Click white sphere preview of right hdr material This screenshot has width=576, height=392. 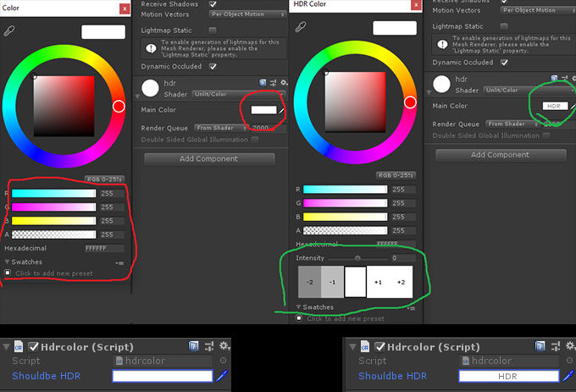click(441, 84)
